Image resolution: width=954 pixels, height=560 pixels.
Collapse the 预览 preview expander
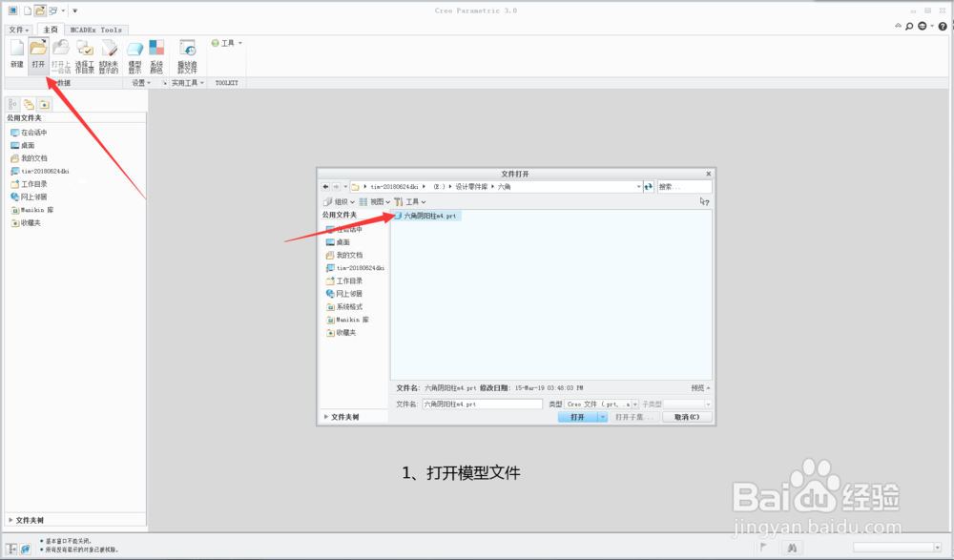pyautogui.click(x=700, y=387)
